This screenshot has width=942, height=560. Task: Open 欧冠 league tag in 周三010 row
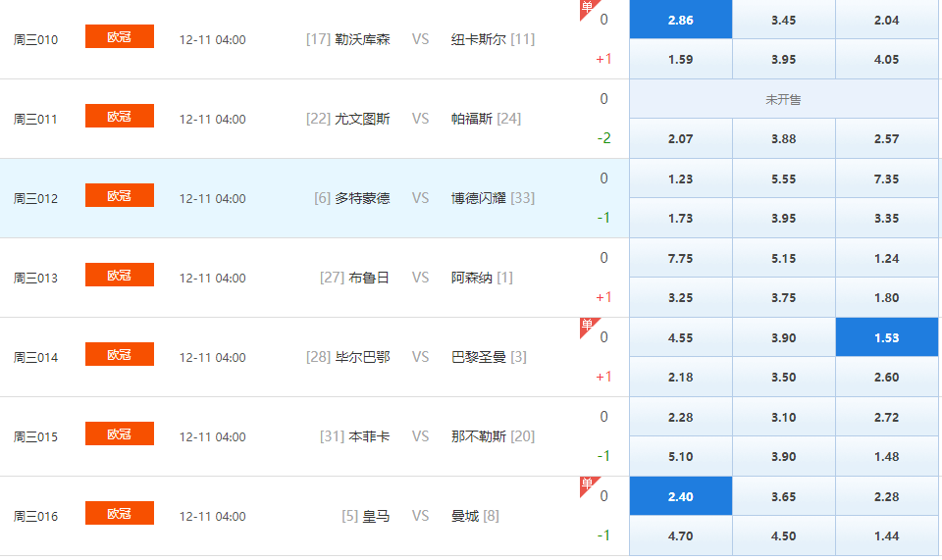120,36
